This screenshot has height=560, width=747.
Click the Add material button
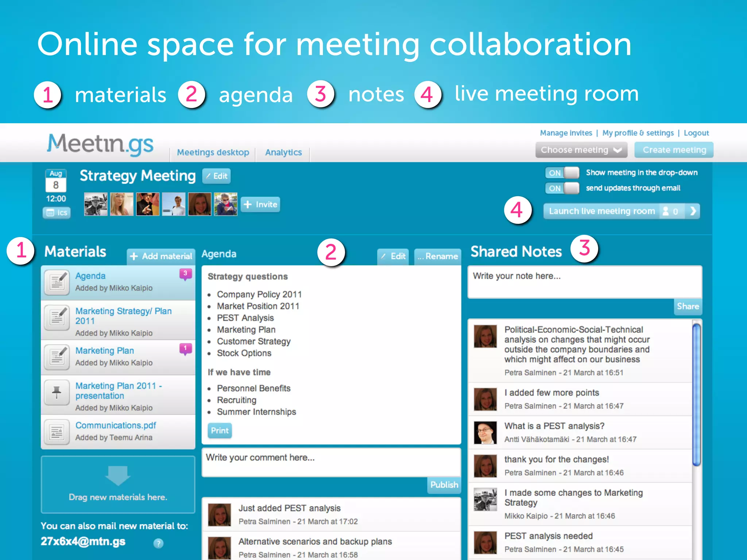161,256
